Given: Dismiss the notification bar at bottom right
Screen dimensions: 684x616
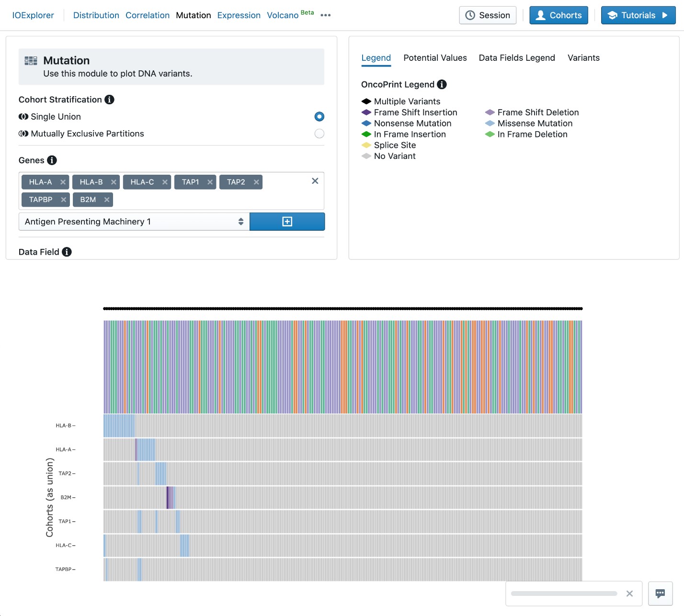Looking at the screenshot, I should tap(629, 594).
